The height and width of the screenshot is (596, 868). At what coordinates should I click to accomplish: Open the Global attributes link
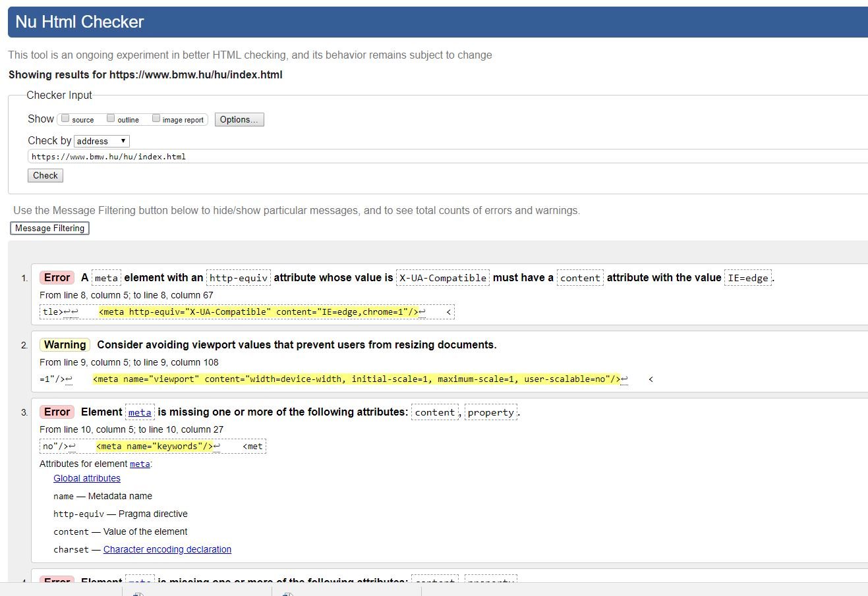tap(87, 478)
